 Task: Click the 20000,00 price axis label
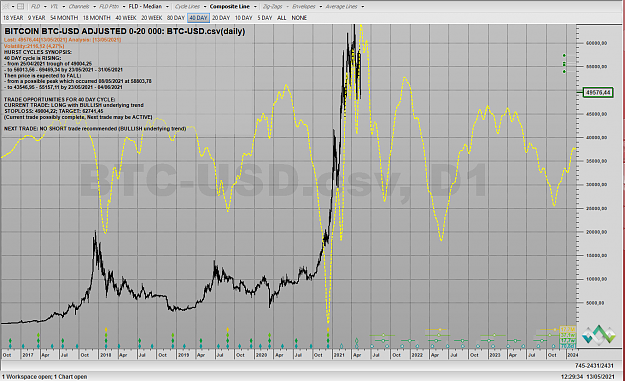[x=597, y=232]
